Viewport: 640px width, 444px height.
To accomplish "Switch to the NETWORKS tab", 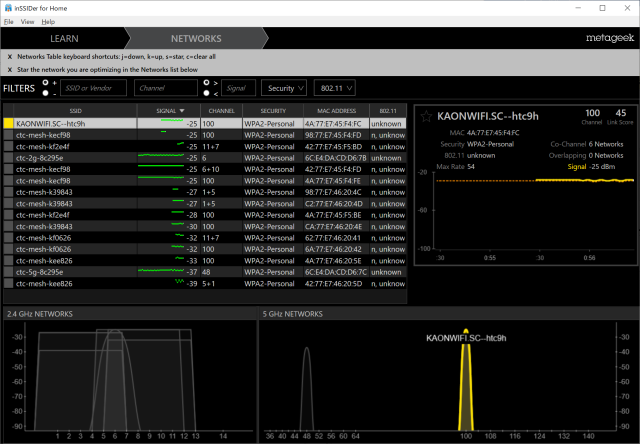I will click(x=196, y=39).
